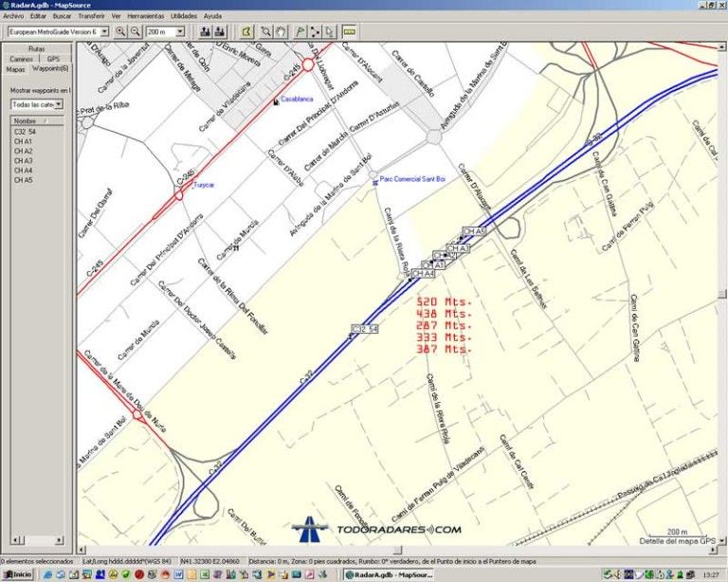Select the distance measuring ruler tool
This screenshot has width=728, height=582.
click(349, 31)
